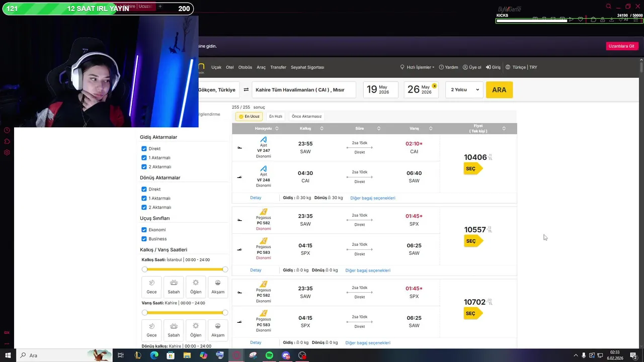644x362 pixels.
Task: Open the Transfer menu item
Action: click(278, 67)
